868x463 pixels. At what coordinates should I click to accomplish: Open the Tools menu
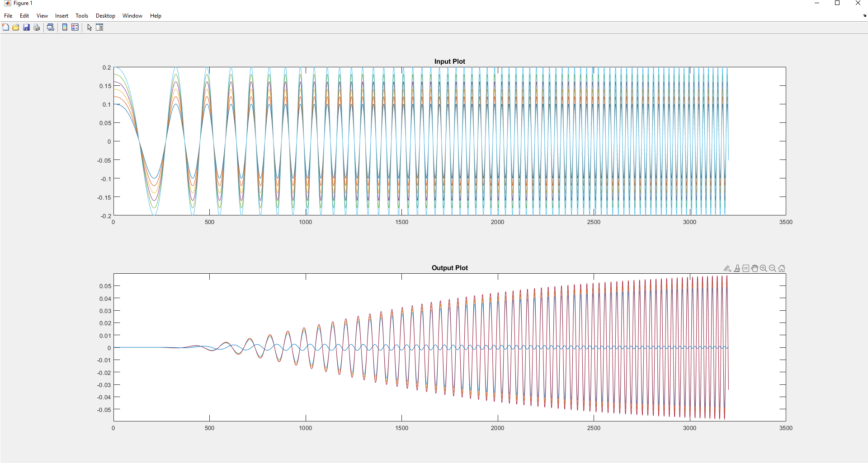coord(81,15)
